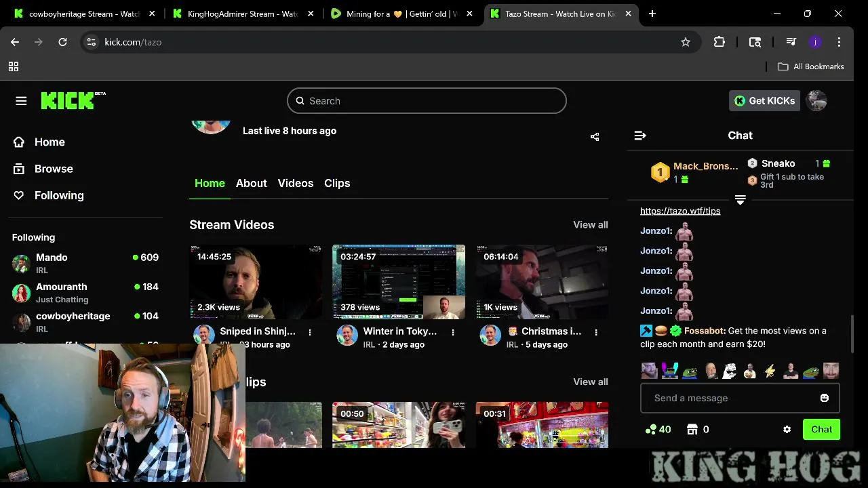Open the 14:45:25 stream video thumbnail
Screen dimensions: 868x488
[x=256, y=282]
